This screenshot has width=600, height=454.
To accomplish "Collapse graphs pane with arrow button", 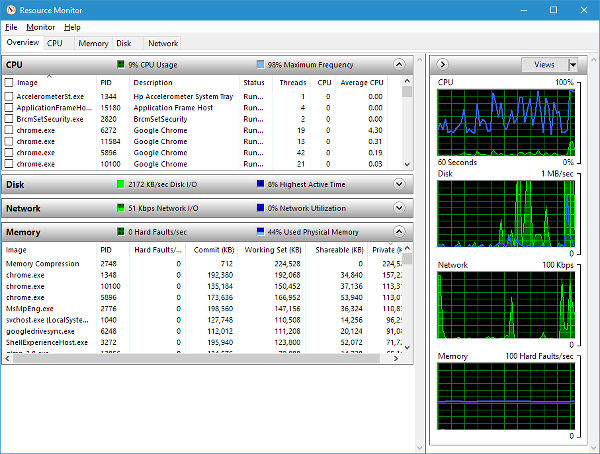I will 443,64.
